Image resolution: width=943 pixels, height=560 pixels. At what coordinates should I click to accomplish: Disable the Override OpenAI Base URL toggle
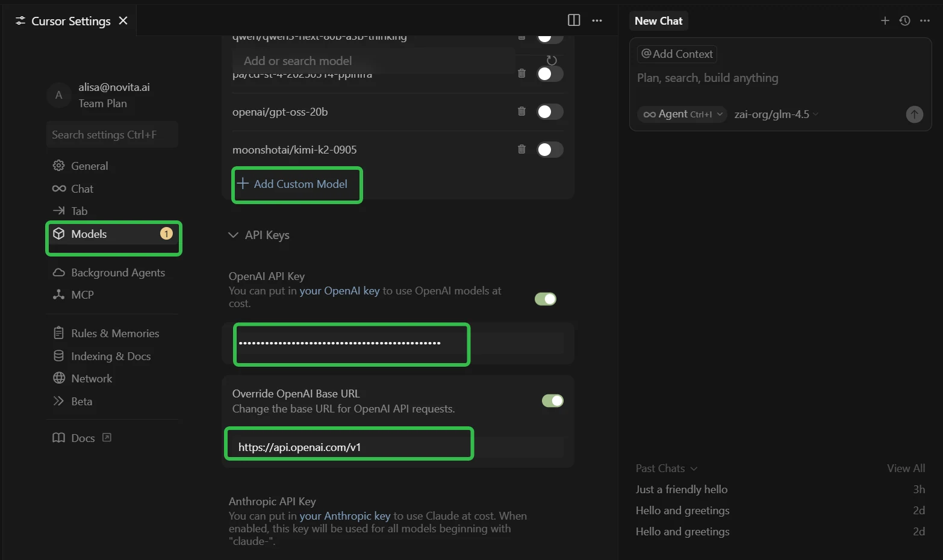553,400
